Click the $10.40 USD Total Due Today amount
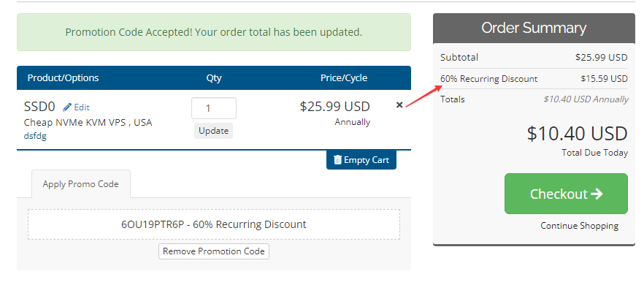 (x=578, y=134)
